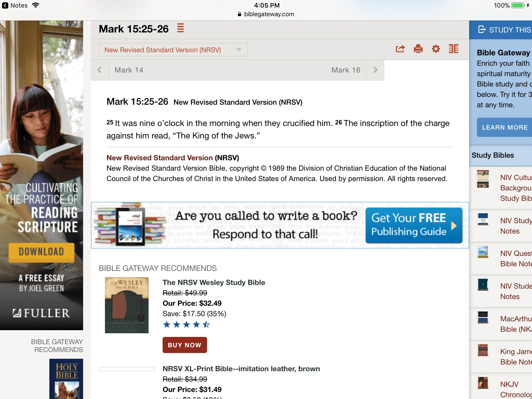Go to next chapter with right chevron
This screenshot has height=399, width=532.
(x=375, y=70)
